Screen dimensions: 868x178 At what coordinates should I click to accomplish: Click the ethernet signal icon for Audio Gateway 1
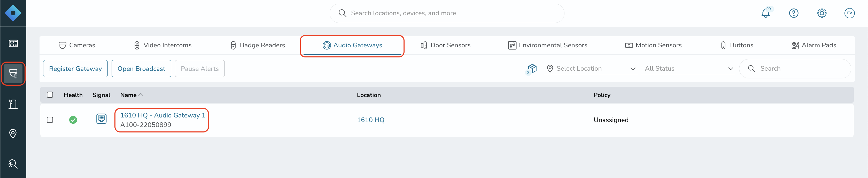102,118
